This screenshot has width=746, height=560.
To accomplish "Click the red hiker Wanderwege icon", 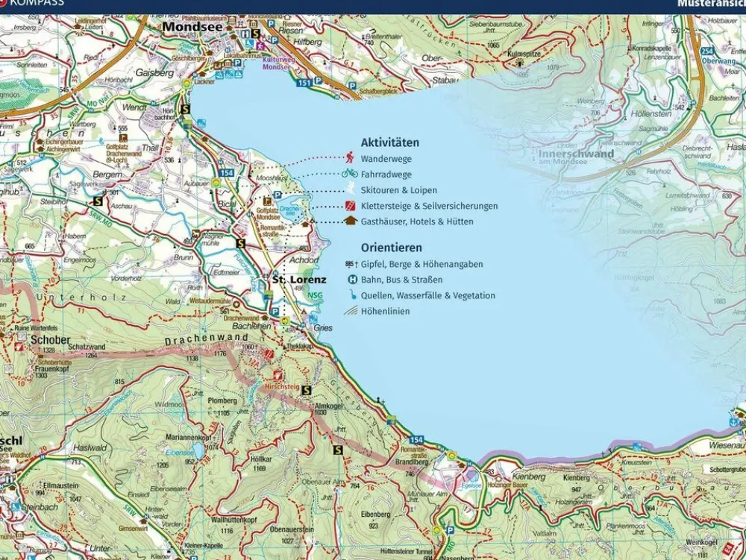I will click(x=349, y=158).
